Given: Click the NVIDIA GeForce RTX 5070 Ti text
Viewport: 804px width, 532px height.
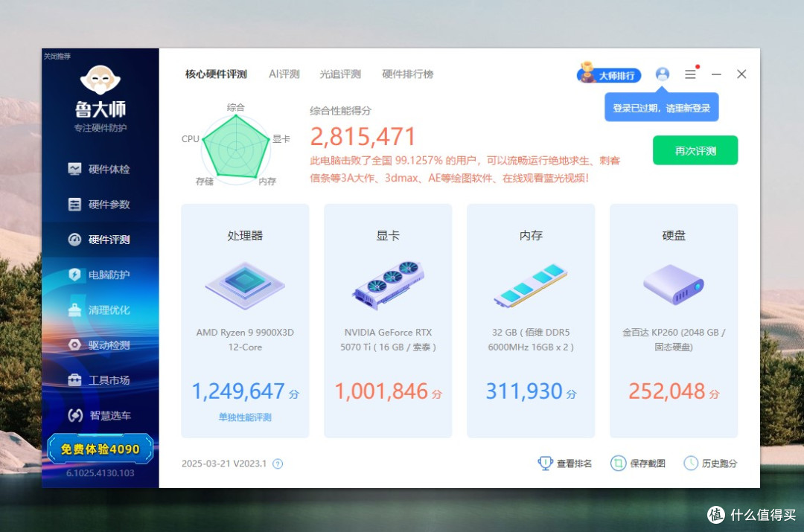Looking at the screenshot, I should coord(388,340).
